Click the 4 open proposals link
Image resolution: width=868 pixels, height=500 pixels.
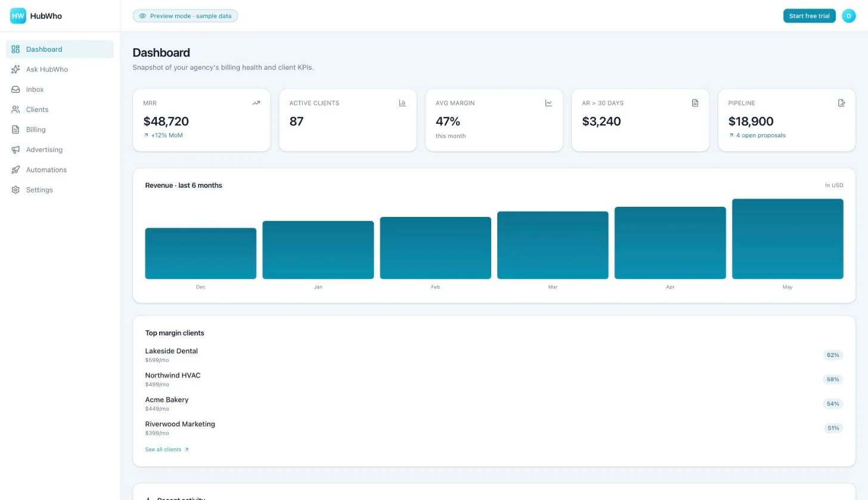point(757,135)
